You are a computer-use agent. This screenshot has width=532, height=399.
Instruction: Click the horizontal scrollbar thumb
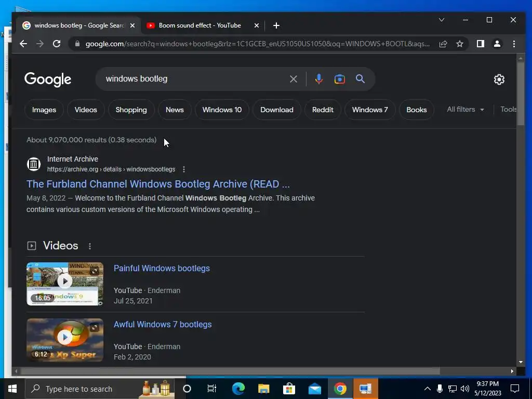231,371
